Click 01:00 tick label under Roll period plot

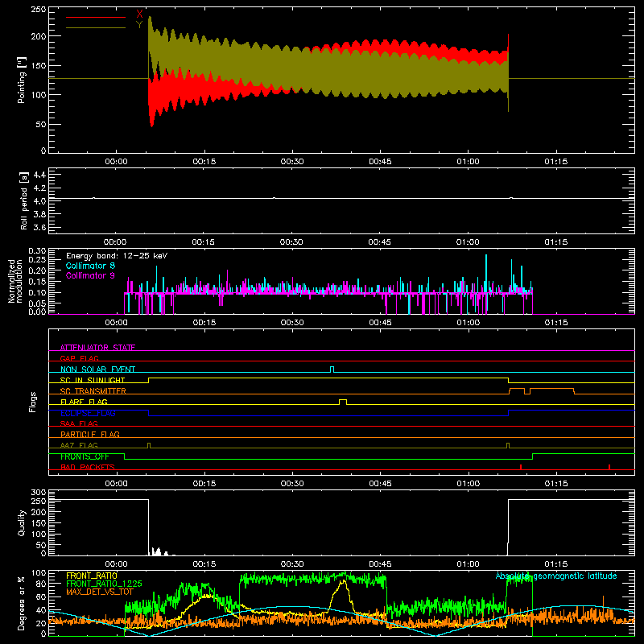[x=468, y=242]
